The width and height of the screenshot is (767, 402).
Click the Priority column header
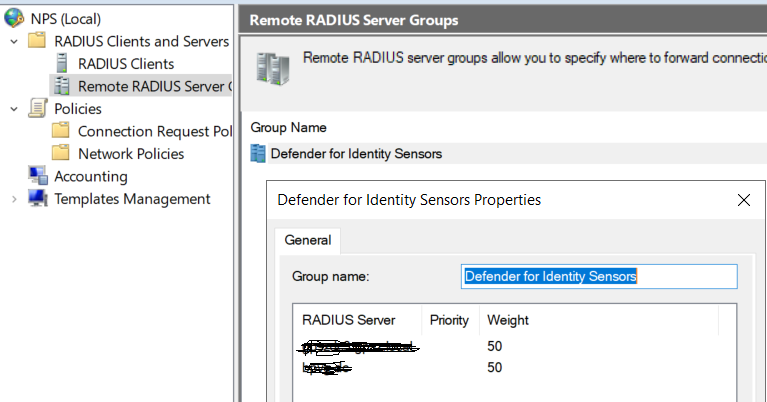point(449,320)
